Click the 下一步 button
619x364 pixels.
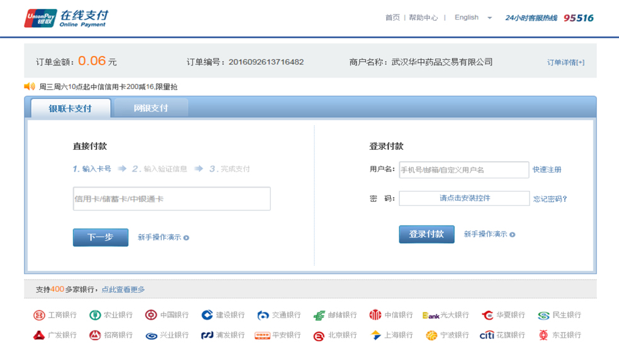pos(100,237)
